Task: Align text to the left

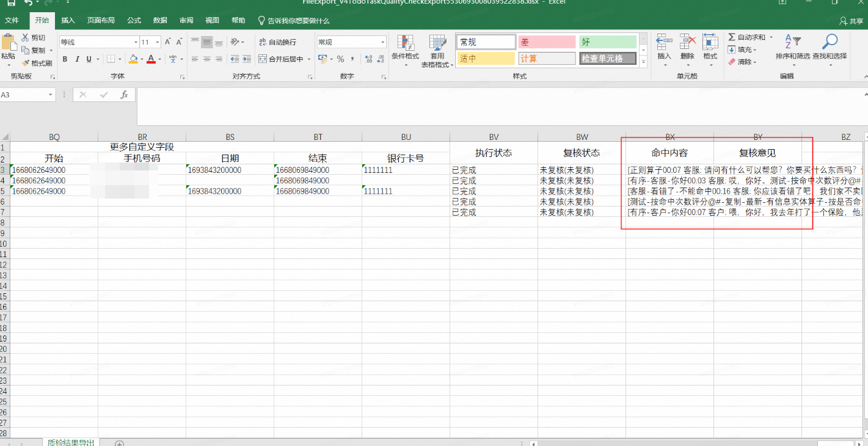Action: click(x=195, y=59)
